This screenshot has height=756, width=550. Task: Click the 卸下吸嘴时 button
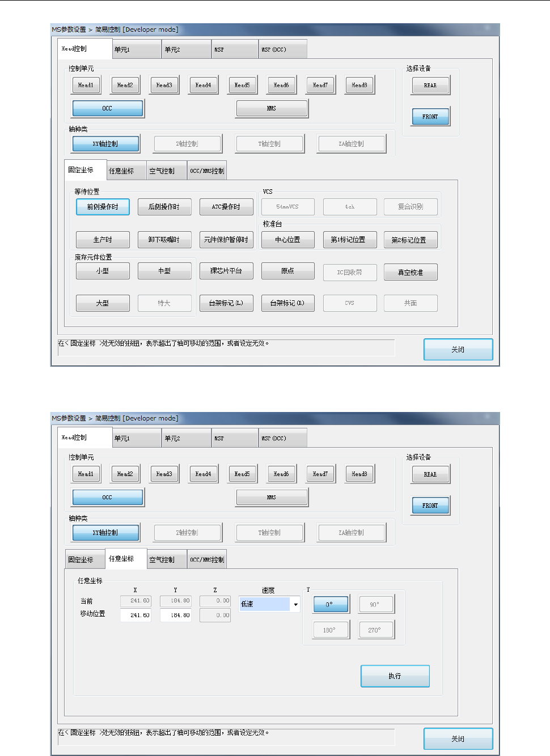point(164,240)
